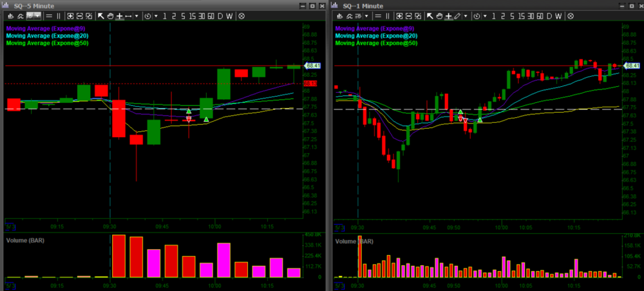Open the interval dropdown arrow in 5 Minute chart
The image size is (644, 291).
[x=155, y=15]
